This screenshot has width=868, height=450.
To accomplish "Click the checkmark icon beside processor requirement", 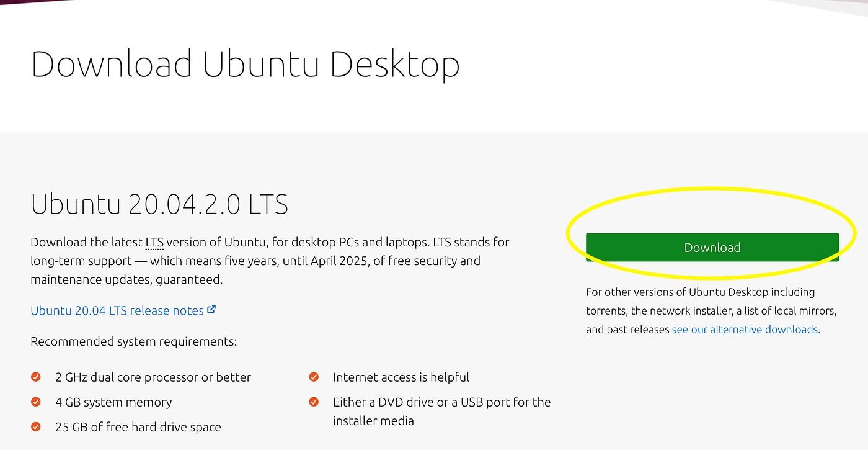I will click(x=35, y=376).
